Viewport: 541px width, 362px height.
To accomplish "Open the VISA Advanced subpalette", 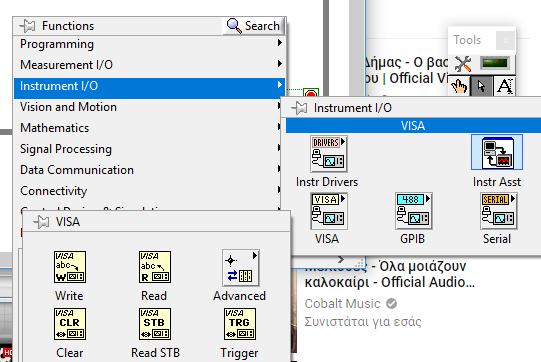I will pyautogui.click(x=240, y=267).
